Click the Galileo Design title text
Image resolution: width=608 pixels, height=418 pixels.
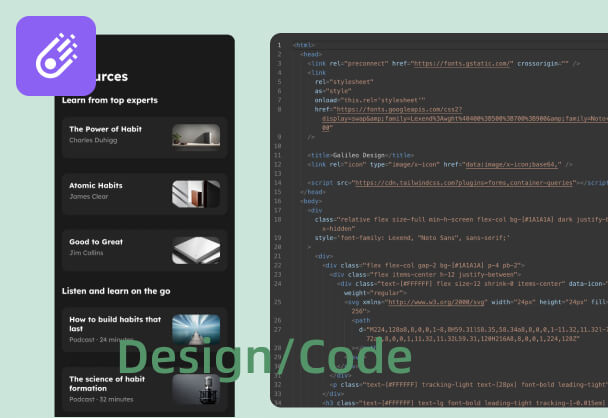point(358,155)
